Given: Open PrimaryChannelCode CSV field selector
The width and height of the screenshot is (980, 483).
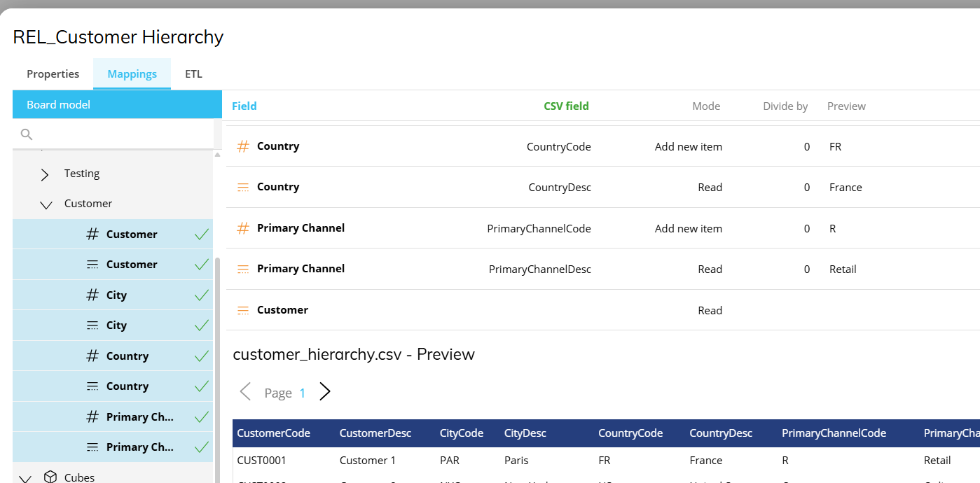Looking at the screenshot, I should click(539, 229).
